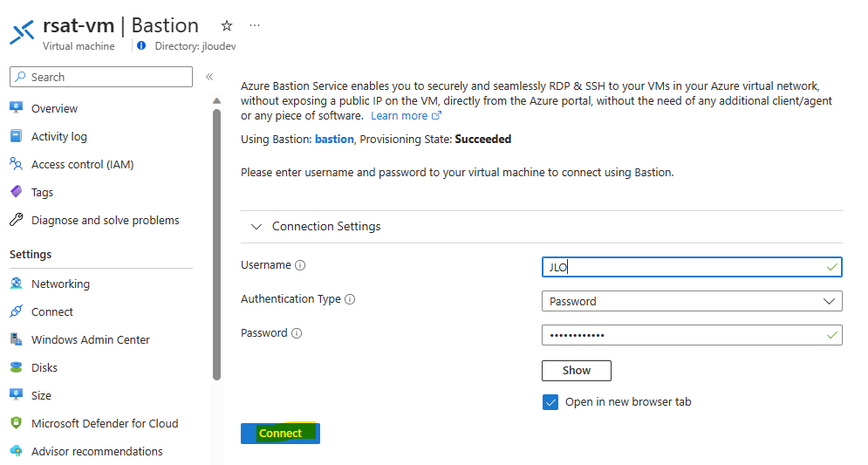
Task: Click the purple Tags icon
Action: point(17,192)
